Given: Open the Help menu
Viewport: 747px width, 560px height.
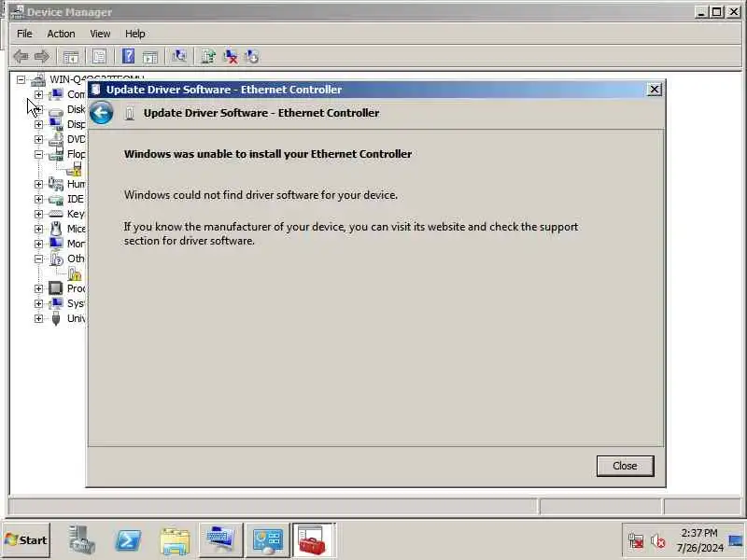Looking at the screenshot, I should point(134,34).
